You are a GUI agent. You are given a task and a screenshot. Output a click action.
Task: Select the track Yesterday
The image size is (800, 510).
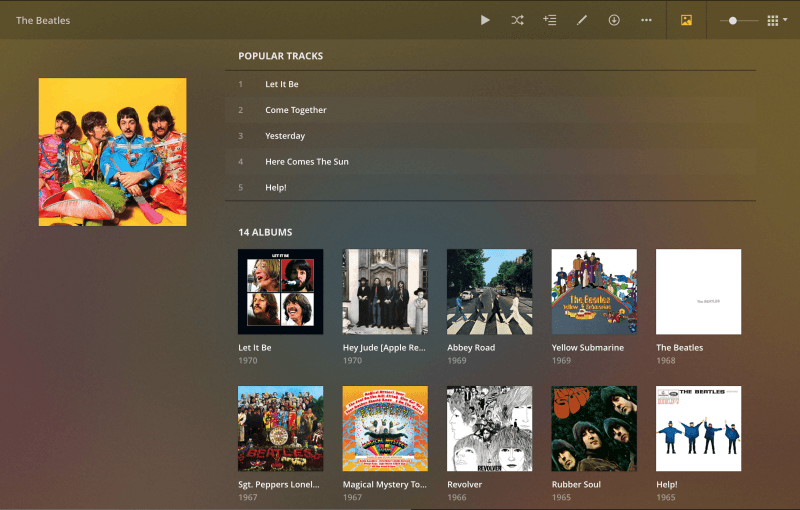pyautogui.click(x=285, y=136)
